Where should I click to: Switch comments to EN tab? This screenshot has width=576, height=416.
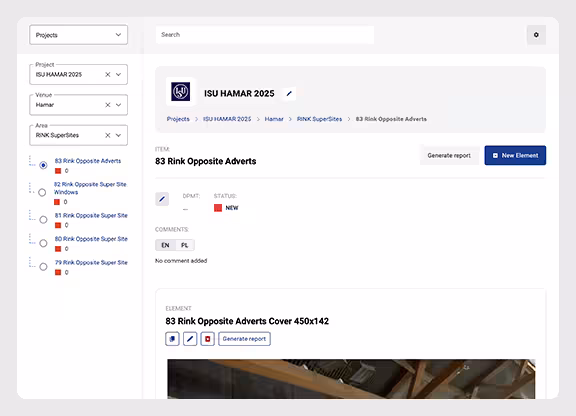[x=165, y=245]
